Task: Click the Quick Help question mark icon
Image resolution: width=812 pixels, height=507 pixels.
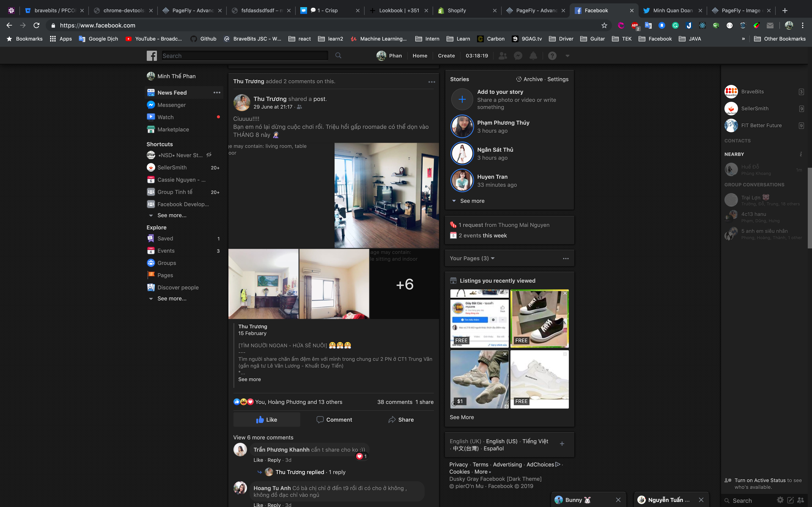Action: pyautogui.click(x=552, y=56)
